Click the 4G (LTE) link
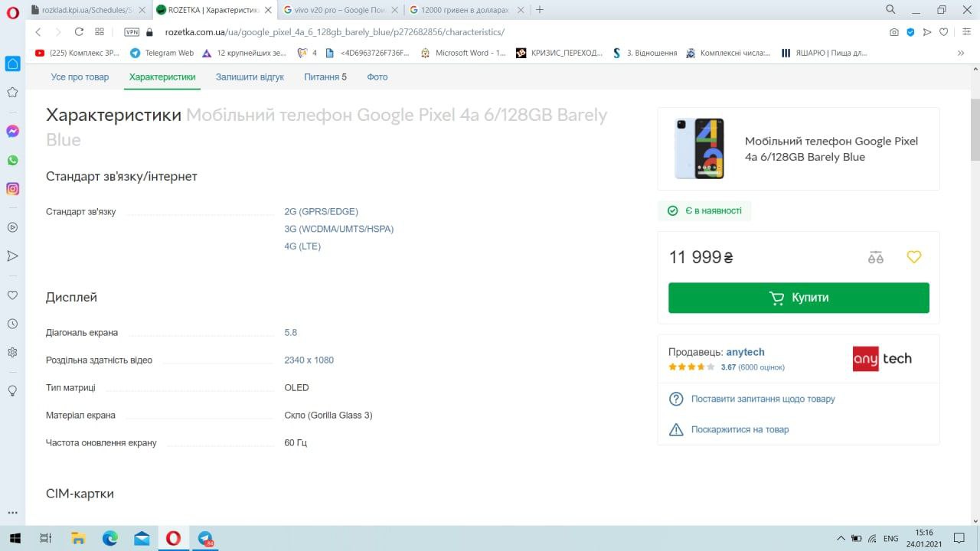The image size is (980, 551). tap(302, 246)
